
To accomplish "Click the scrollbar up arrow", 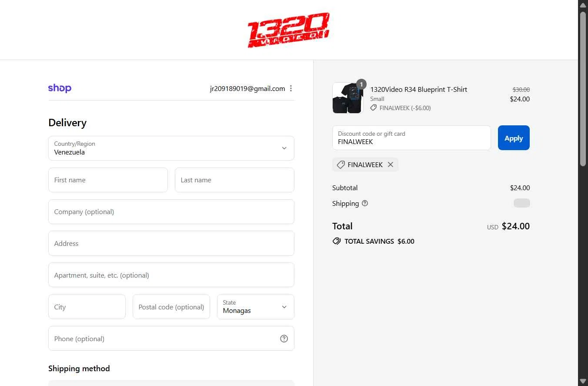I will coord(583,4).
